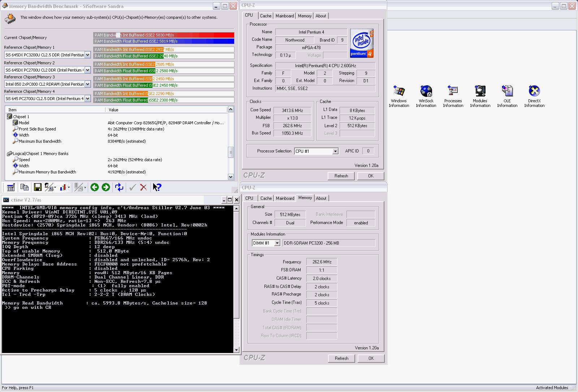Click the bar chart toolbar icon

pos(63,187)
